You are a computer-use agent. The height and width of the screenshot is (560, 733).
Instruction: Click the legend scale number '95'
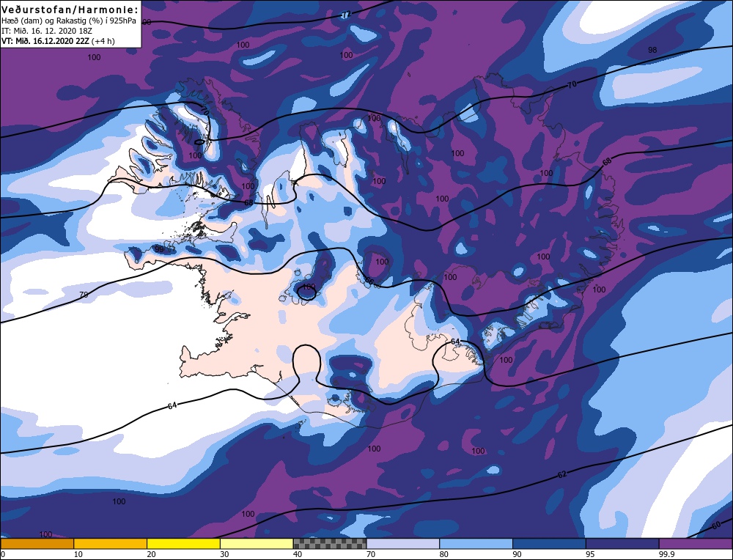(x=590, y=554)
